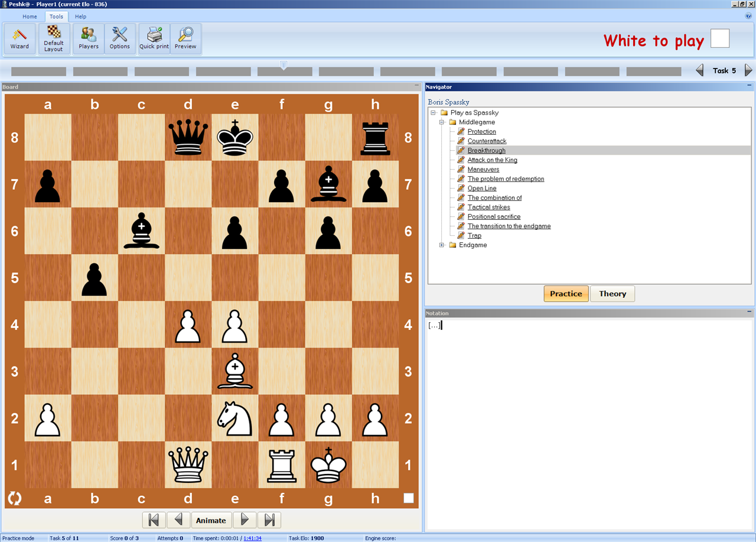This screenshot has width=756, height=542.
Task: Open the Home tab
Action: (x=30, y=17)
